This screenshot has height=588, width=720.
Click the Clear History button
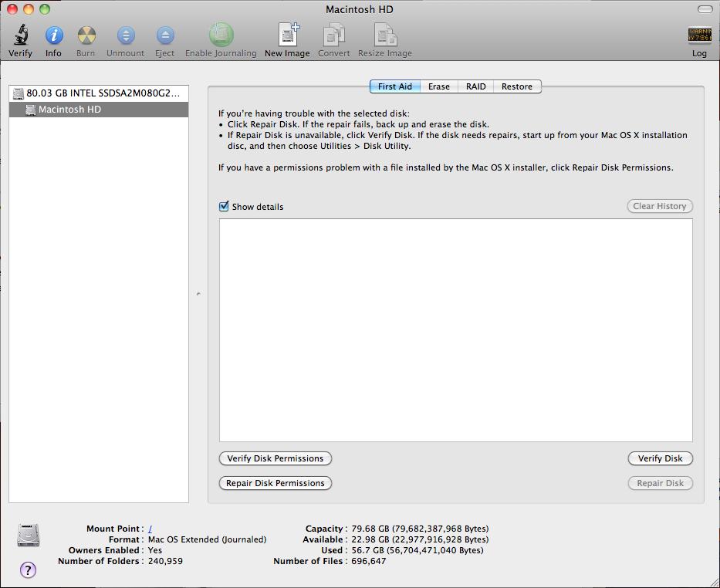pyautogui.click(x=660, y=206)
